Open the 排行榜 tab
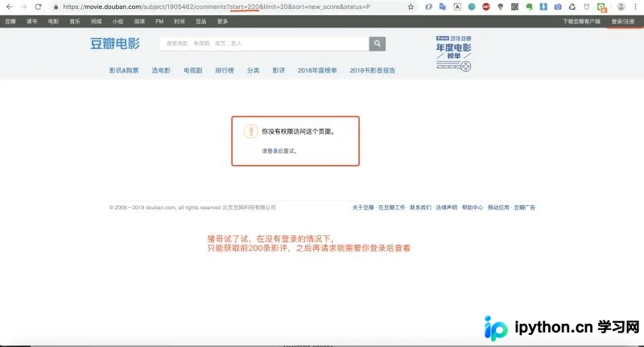The width and height of the screenshot is (644, 347). coord(225,71)
